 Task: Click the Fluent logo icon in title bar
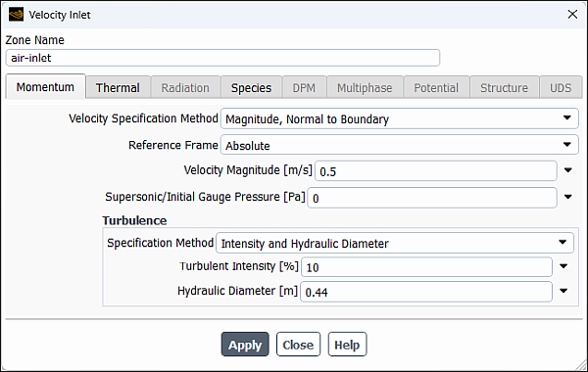click(16, 15)
